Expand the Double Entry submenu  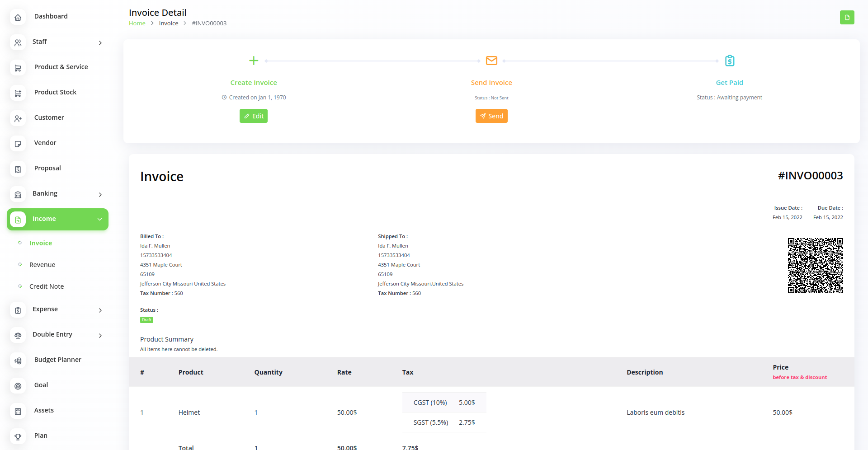pyautogui.click(x=100, y=336)
